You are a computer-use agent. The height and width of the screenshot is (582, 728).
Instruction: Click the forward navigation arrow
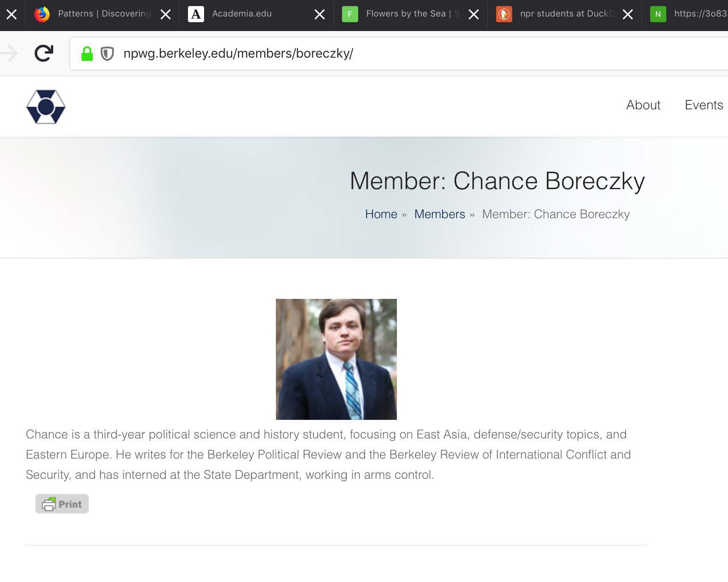pos(9,53)
